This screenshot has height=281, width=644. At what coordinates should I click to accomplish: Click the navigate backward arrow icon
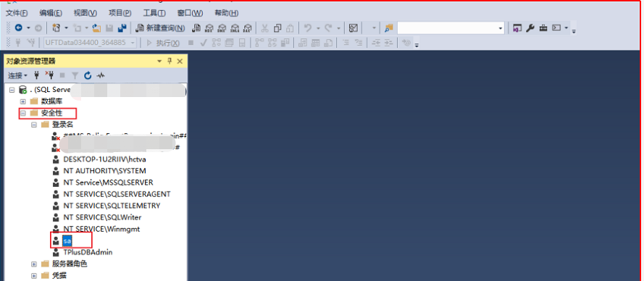[x=19, y=28]
